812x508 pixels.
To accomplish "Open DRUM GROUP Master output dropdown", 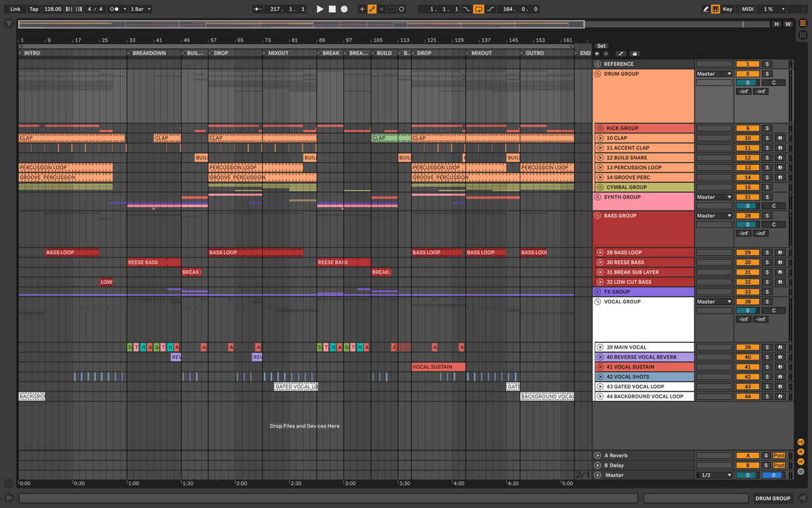I will (x=715, y=74).
